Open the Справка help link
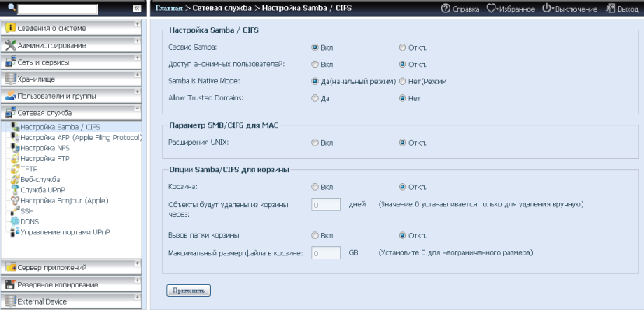The image size is (644, 310). coord(466,9)
